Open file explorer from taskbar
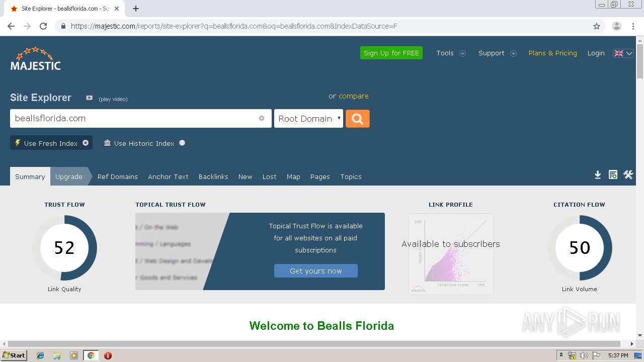The image size is (644, 362). (x=57, y=355)
